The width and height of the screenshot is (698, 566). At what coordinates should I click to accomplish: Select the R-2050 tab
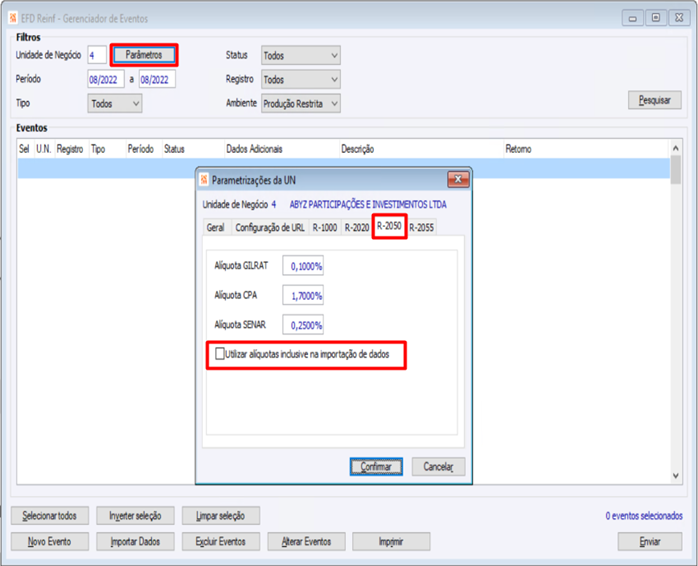point(389,226)
